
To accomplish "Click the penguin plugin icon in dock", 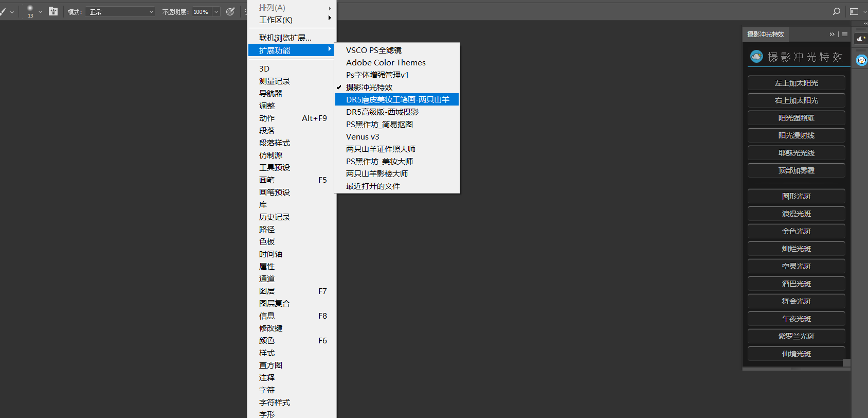I will 861,60.
